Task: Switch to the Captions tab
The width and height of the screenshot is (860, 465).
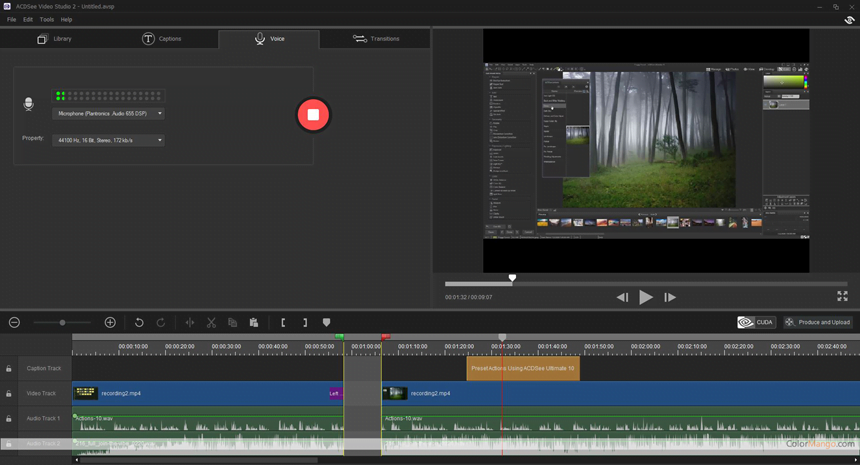Action: tap(162, 39)
